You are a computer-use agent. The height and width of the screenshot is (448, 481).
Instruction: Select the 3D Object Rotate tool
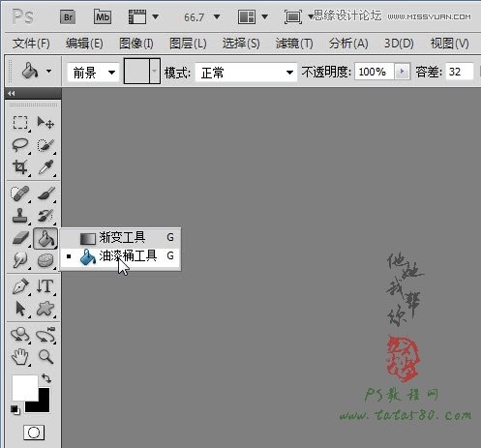[x=20, y=335]
